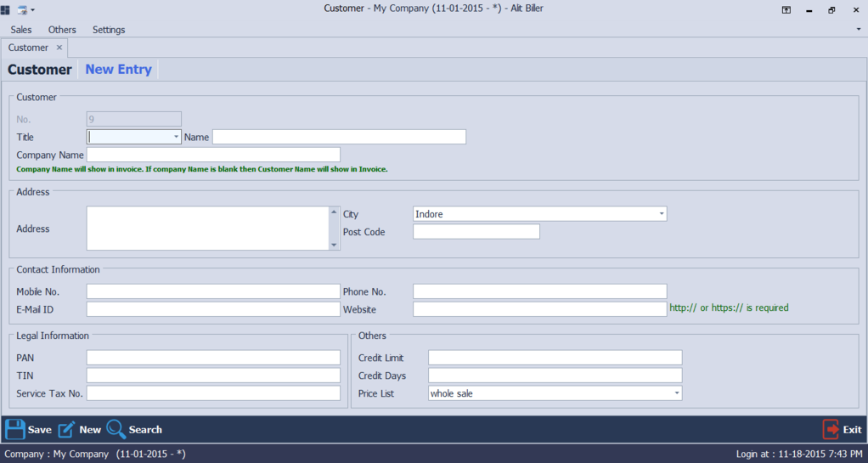Open the Others menu

tap(62, 30)
